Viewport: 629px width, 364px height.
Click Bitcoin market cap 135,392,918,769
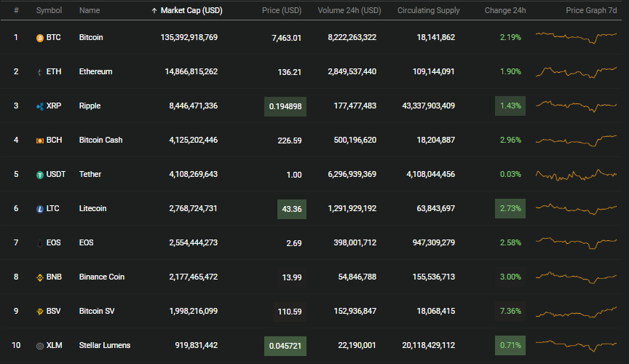click(x=189, y=37)
